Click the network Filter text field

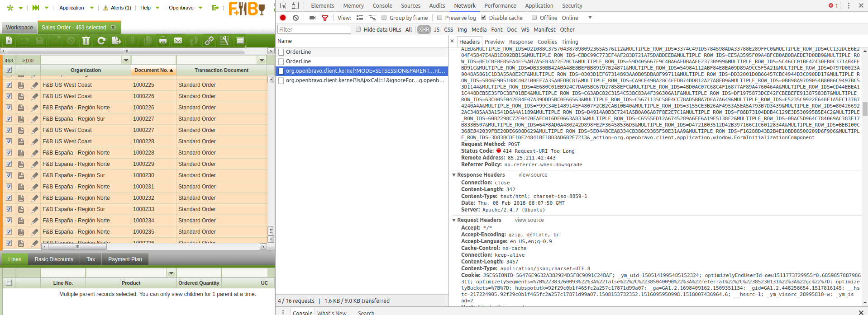(314, 29)
